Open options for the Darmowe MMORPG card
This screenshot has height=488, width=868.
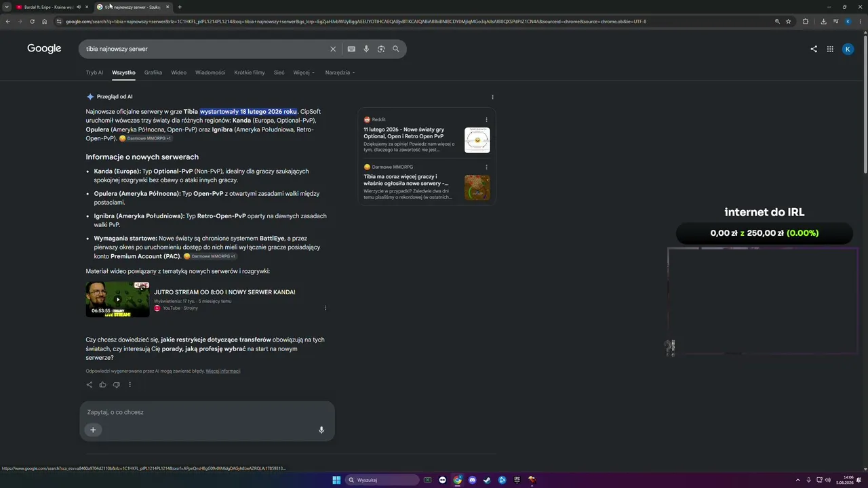[486, 167]
